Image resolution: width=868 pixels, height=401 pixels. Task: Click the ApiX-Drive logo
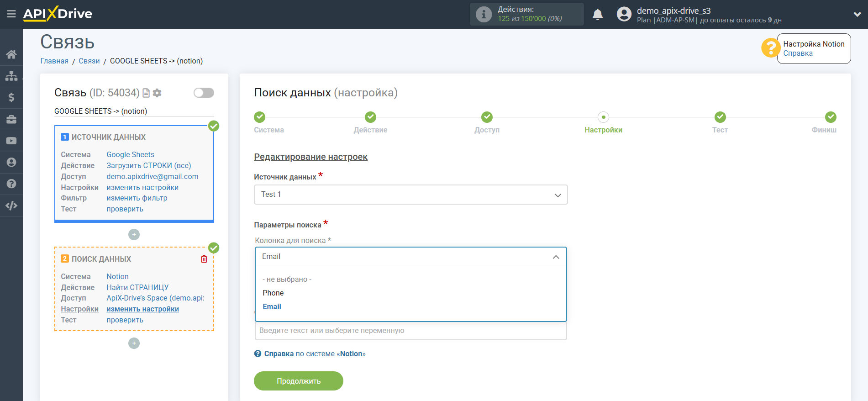pyautogui.click(x=58, y=14)
